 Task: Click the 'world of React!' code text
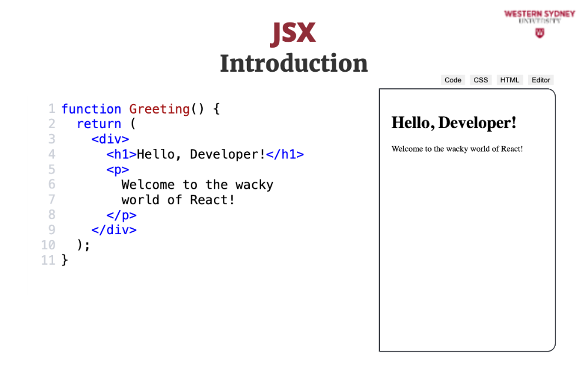point(178,200)
